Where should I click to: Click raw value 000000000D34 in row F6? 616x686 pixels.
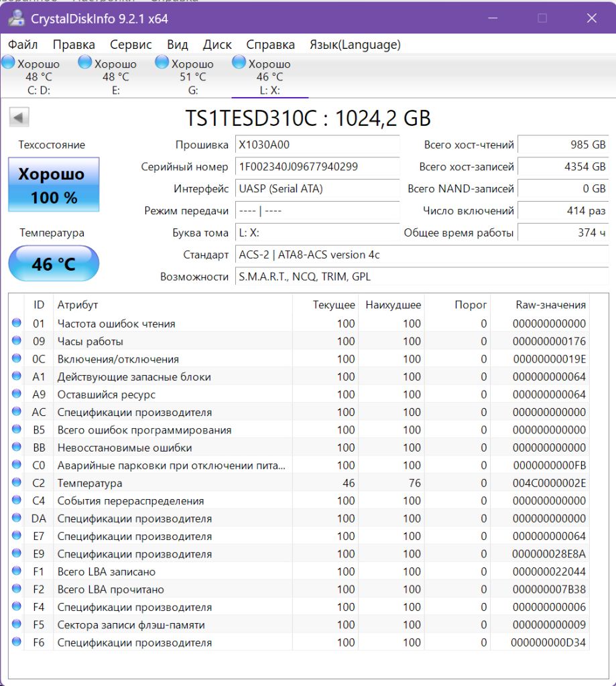coord(548,642)
